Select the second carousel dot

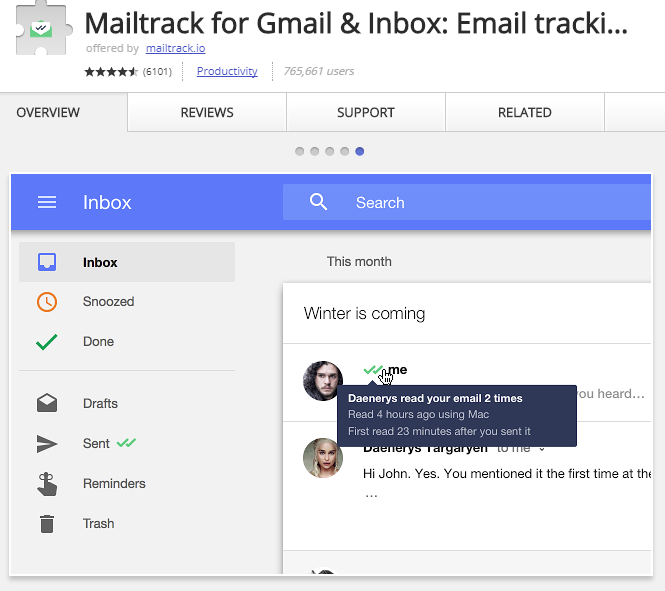pyautogui.click(x=314, y=151)
